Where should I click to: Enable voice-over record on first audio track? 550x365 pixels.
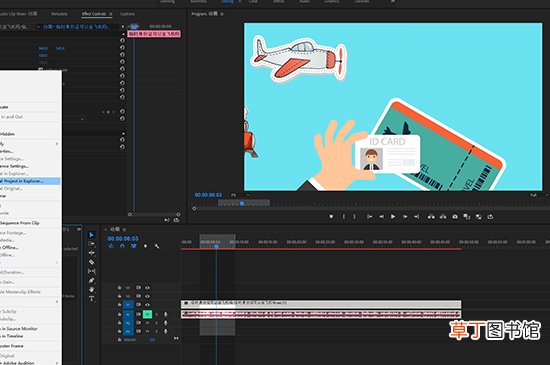point(166,314)
